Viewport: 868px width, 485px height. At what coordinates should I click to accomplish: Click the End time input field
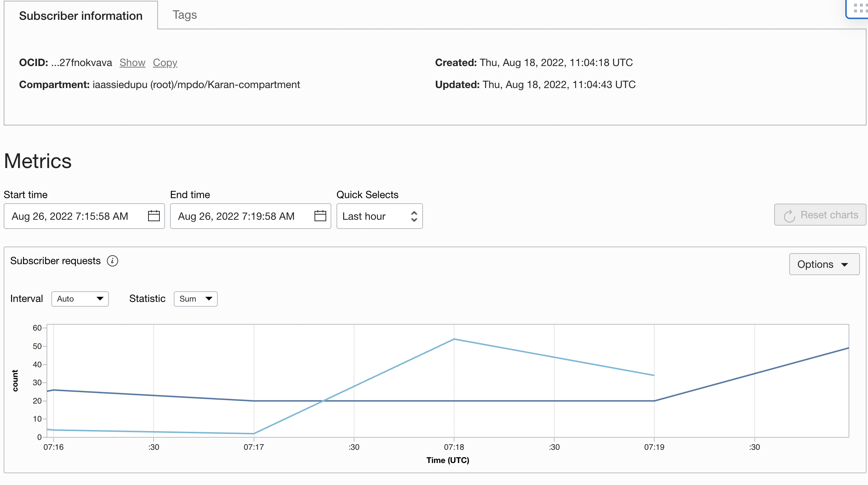pyautogui.click(x=238, y=216)
